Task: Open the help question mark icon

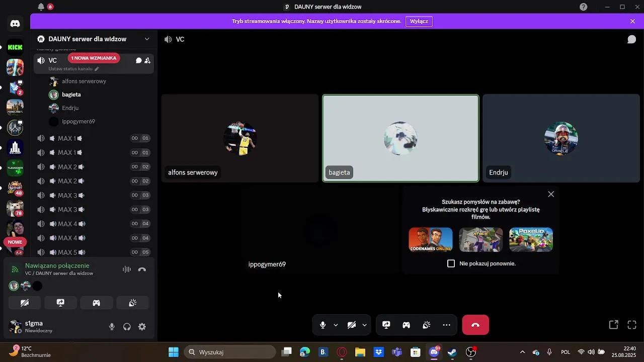Action: click(584, 7)
